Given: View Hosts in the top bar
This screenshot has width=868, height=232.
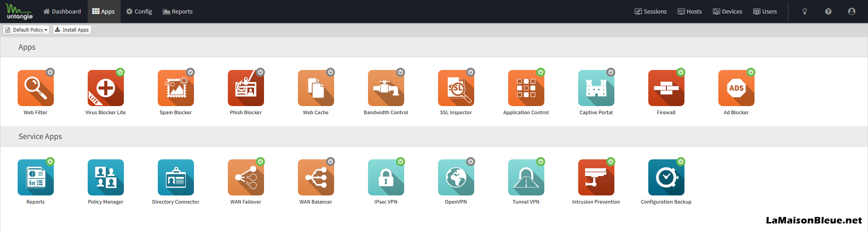Looking at the screenshot, I should (690, 11).
